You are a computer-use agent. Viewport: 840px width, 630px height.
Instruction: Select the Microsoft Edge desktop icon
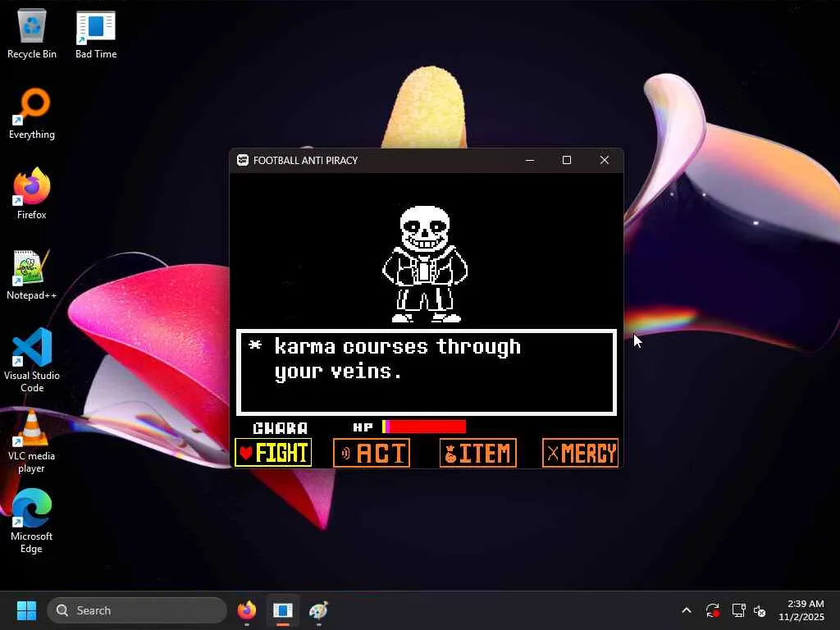[32, 521]
